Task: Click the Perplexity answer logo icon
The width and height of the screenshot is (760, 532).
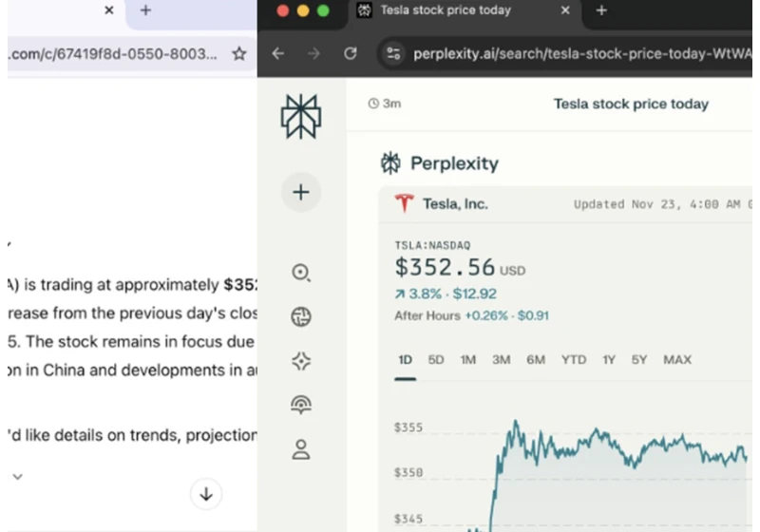Action: [390, 162]
